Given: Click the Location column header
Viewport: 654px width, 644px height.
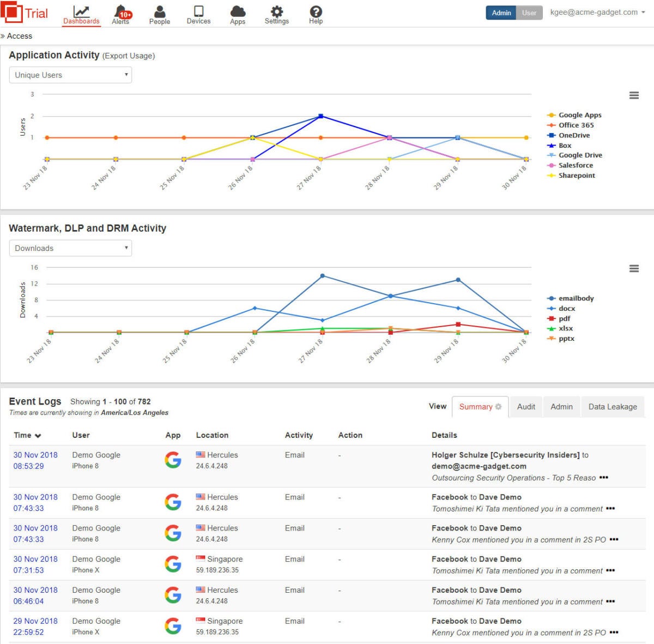Looking at the screenshot, I should pos(212,435).
